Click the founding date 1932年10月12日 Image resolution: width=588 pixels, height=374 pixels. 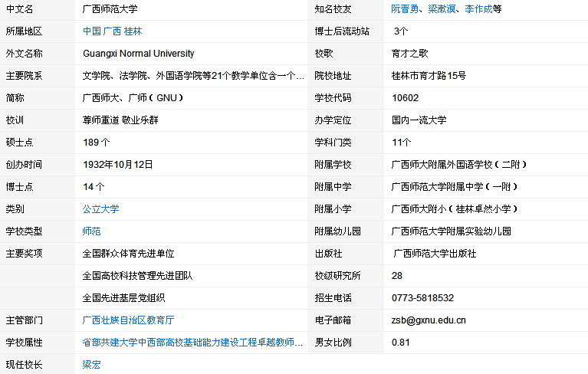click(x=118, y=165)
